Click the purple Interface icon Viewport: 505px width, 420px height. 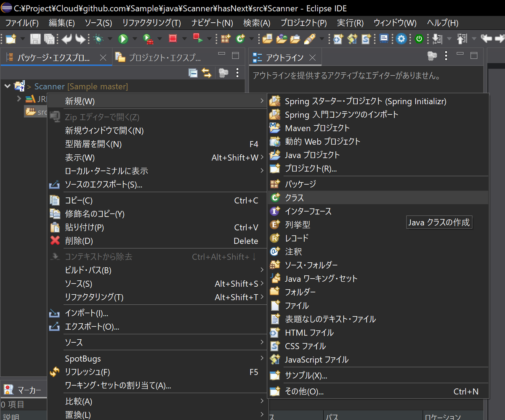(275, 211)
